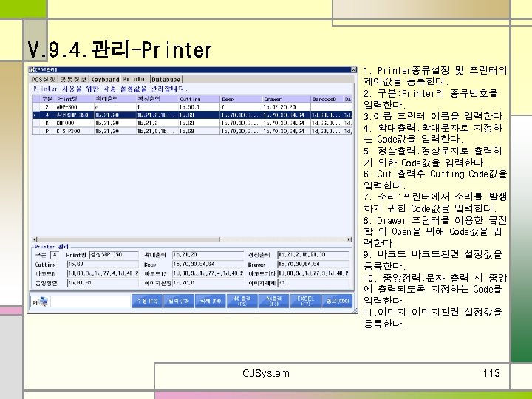Image resolution: width=532 pixels, height=399 pixels.
Task: Click the F5 print output button
Action: coord(242,301)
